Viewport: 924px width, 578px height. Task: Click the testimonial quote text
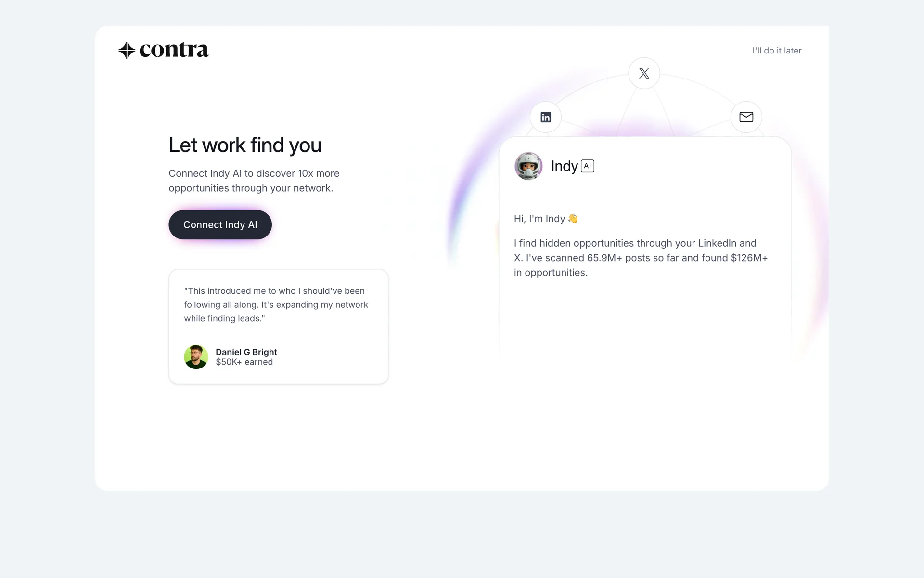(276, 304)
